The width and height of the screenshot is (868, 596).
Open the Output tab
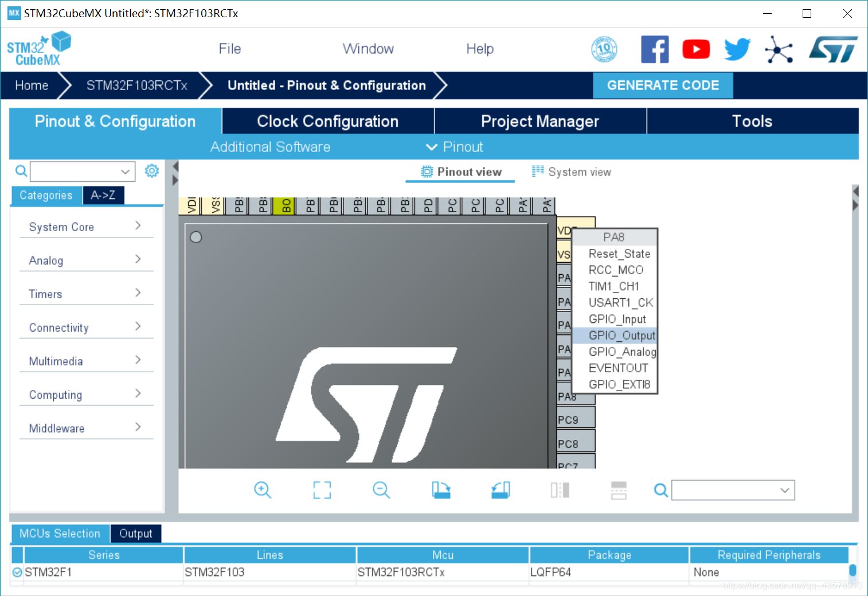(136, 533)
